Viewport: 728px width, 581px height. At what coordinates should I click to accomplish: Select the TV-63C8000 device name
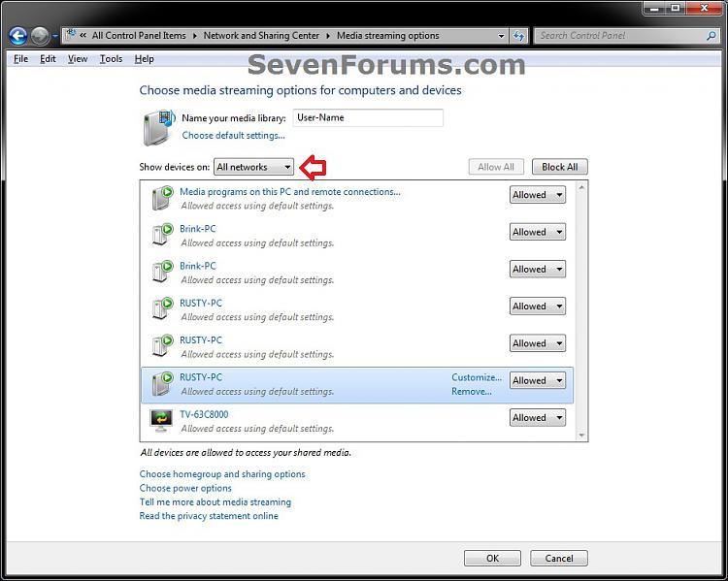pyautogui.click(x=204, y=414)
